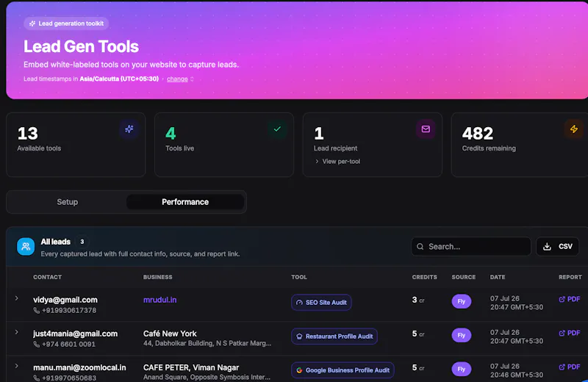
Task: Click the Fly source badge for vidya@gmail.com
Action: (x=462, y=301)
